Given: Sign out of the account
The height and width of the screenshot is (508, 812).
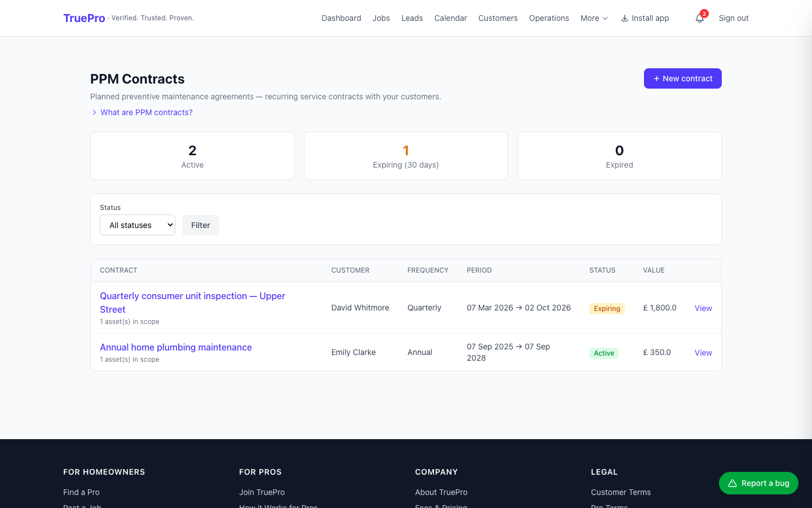Looking at the screenshot, I should (734, 18).
